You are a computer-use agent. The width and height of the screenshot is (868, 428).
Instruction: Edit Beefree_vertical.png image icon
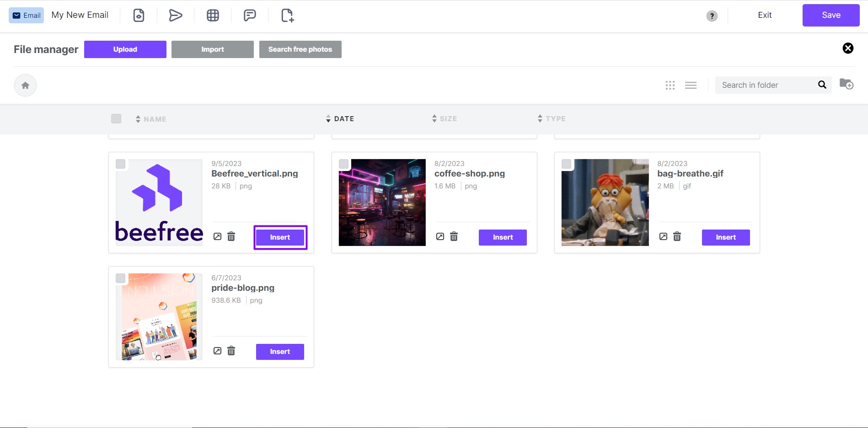click(x=218, y=236)
